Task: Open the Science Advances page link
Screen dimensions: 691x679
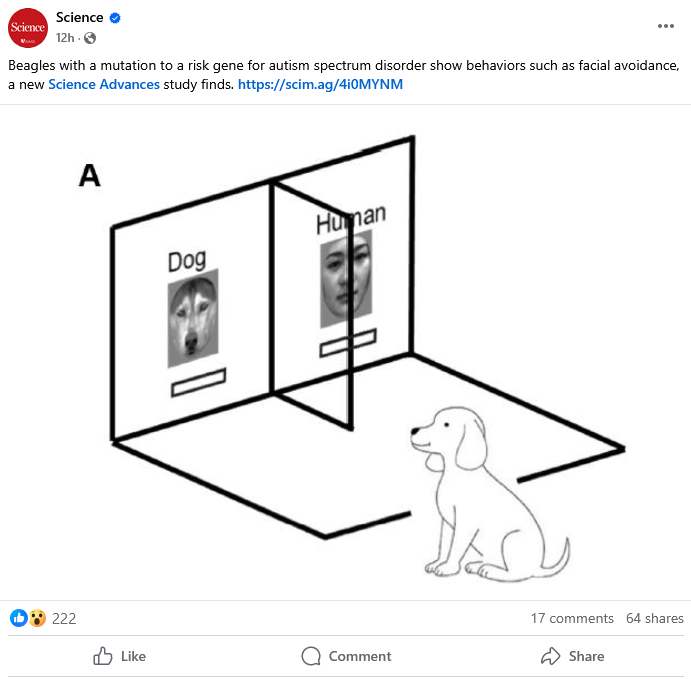Action: 104,84
